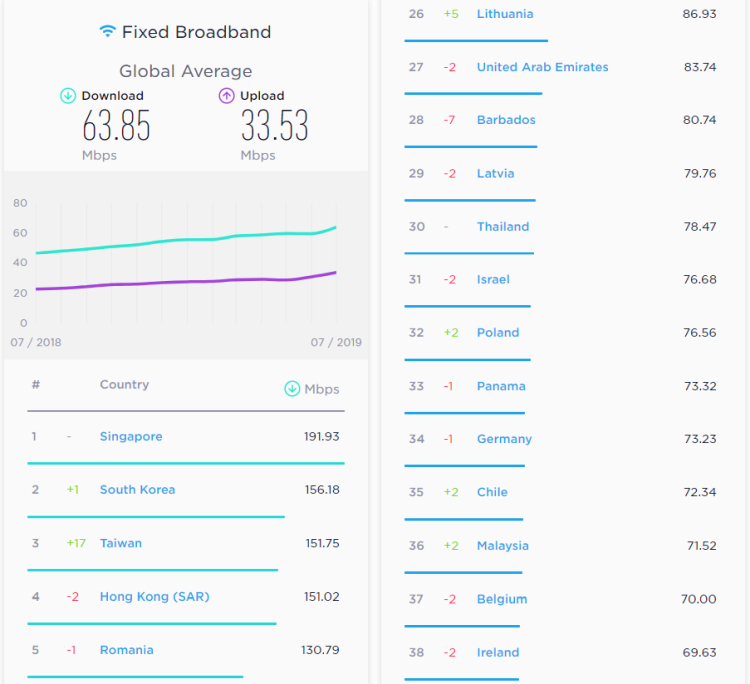Select Taiwan in the ranking list
The width and height of the screenshot is (750, 684).
click(121, 544)
